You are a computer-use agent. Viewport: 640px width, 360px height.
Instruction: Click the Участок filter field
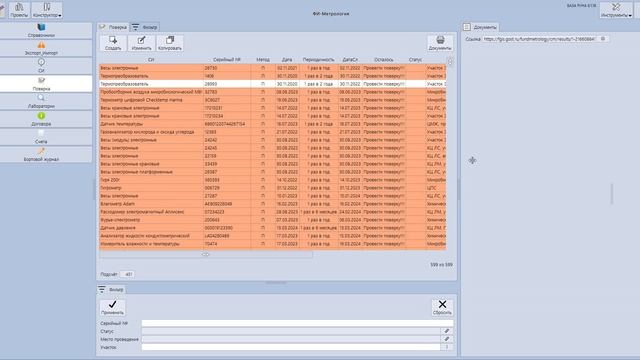[x=291, y=347]
